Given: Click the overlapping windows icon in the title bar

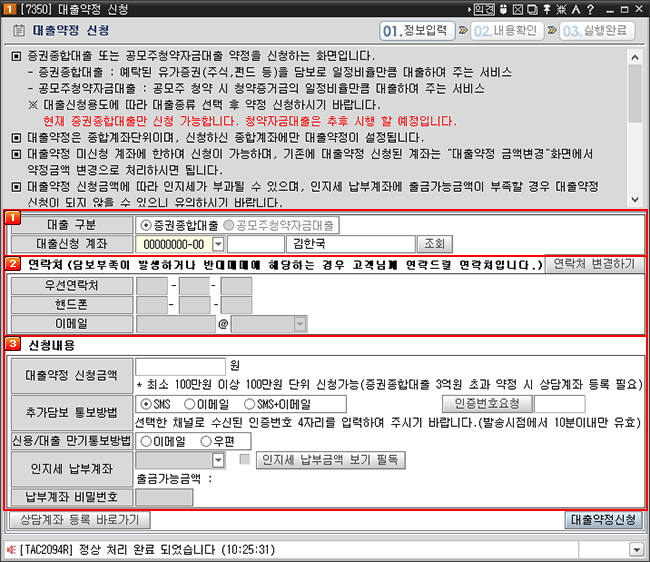Looking at the screenshot, I should [532, 9].
